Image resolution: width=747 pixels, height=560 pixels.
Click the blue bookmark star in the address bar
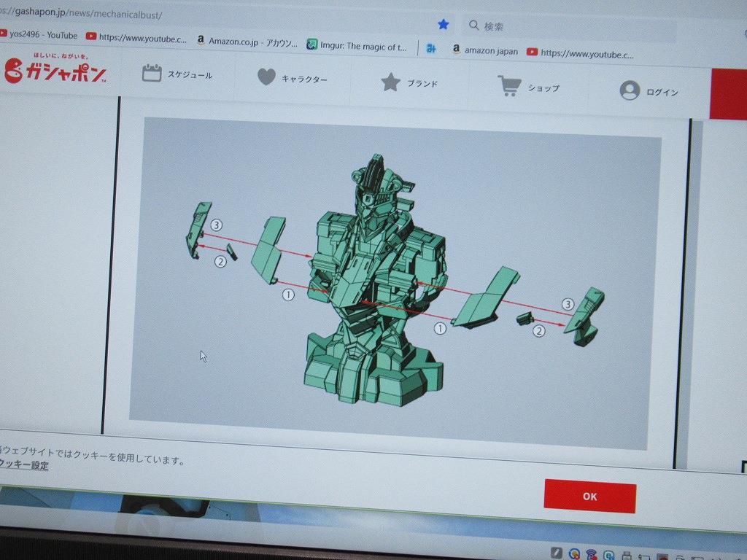pyautogui.click(x=444, y=24)
